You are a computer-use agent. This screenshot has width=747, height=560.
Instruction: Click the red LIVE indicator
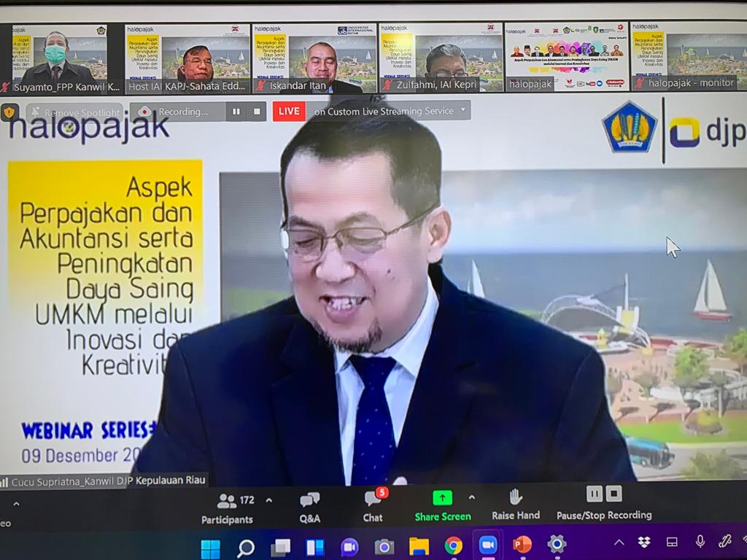click(x=289, y=111)
